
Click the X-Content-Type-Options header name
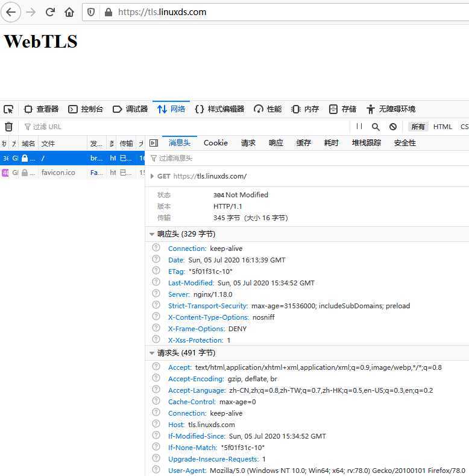point(209,317)
